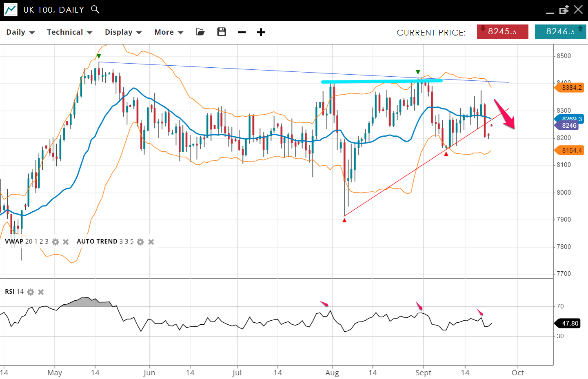Remove the AUTO TREND indicator

pyautogui.click(x=151, y=242)
